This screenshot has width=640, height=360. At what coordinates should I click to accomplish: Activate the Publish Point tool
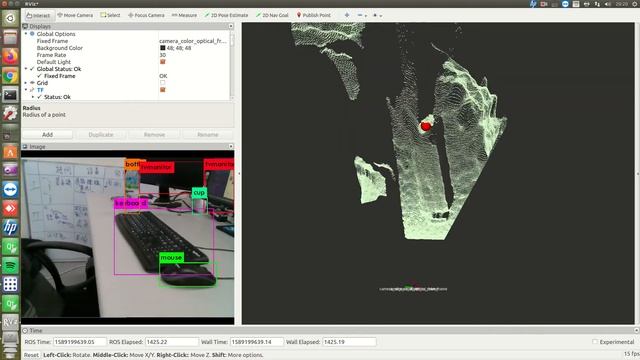pos(313,15)
